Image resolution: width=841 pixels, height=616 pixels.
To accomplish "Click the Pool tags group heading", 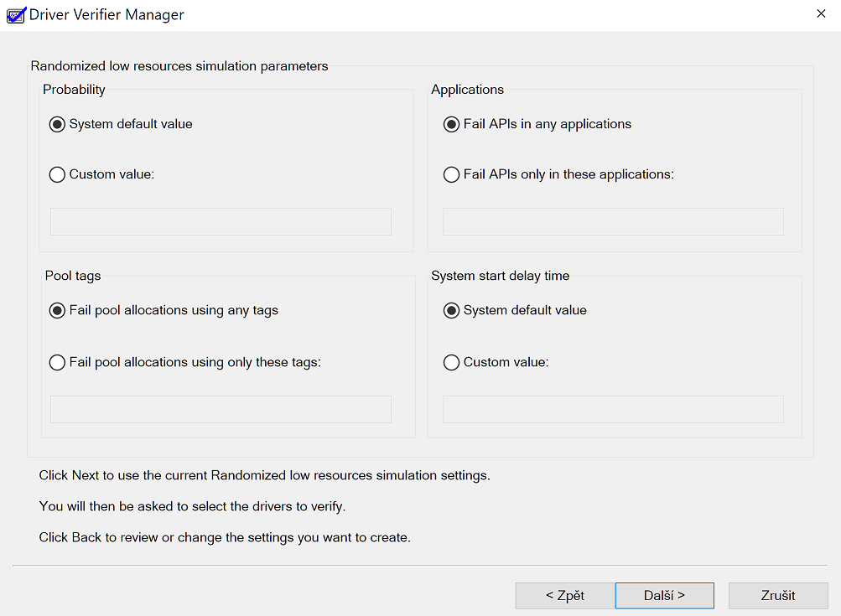I will click(x=73, y=275).
